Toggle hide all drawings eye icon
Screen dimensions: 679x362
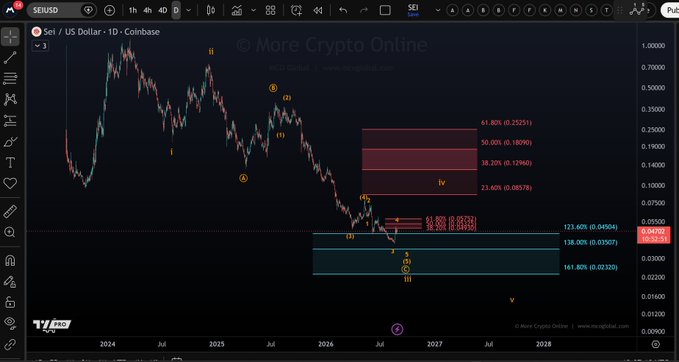(10, 323)
